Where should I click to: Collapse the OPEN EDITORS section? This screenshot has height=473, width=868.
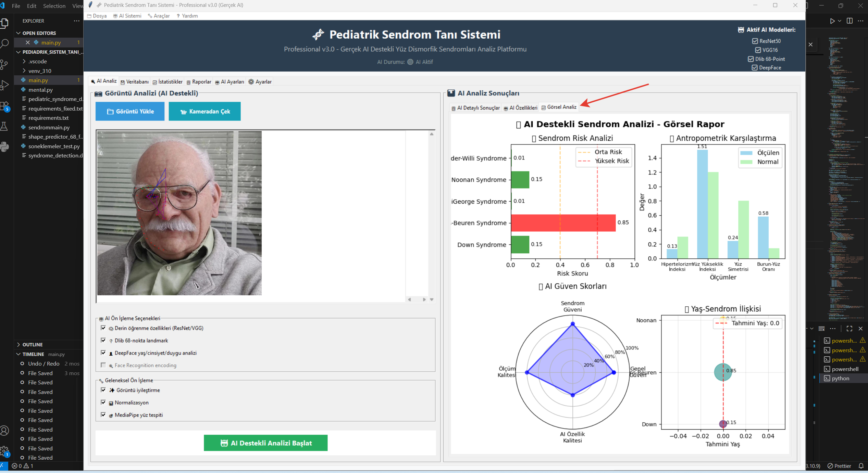pyautogui.click(x=39, y=33)
